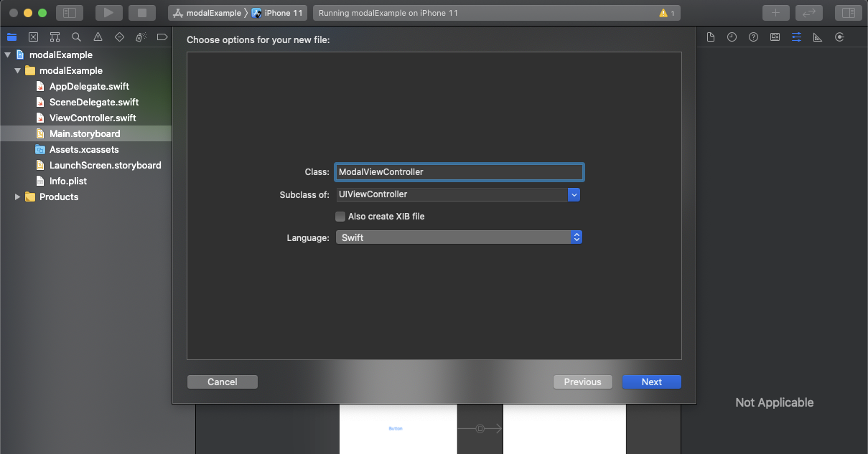The image size is (868, 454).
Task: Choose the iPhone 11 run destination
Action: pyautogui.click(x=277, y=13)
